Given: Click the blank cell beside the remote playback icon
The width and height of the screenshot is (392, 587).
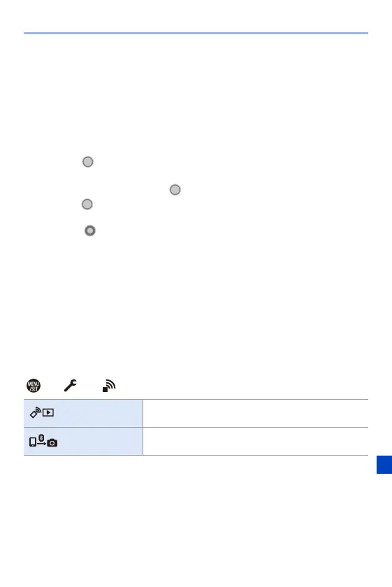Looking at the screenshot, I should pos(255,413).
